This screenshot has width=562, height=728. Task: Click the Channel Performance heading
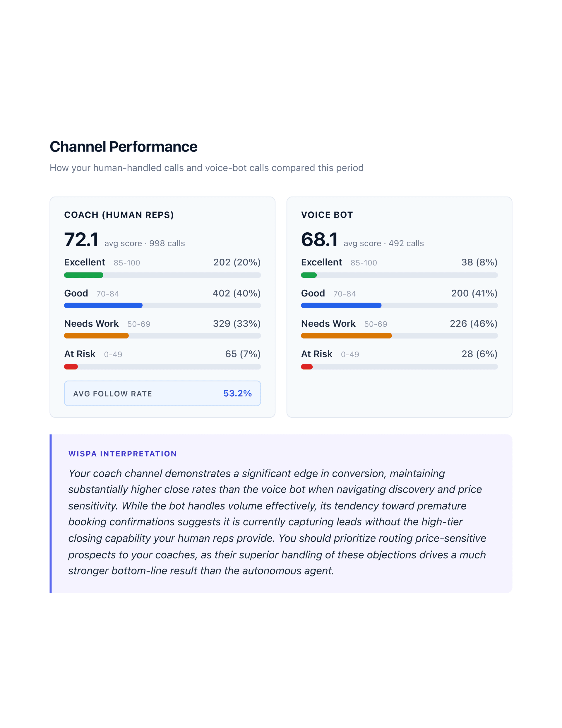123,147
